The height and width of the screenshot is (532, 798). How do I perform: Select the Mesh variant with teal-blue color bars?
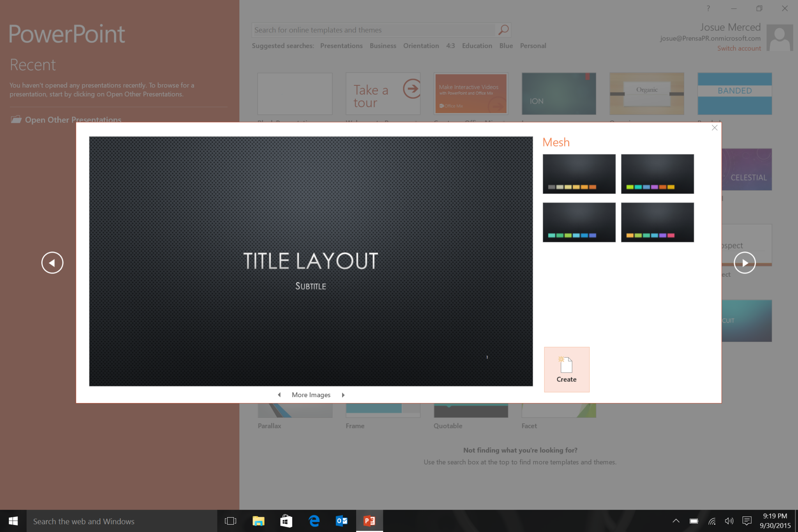pos(579,222)
